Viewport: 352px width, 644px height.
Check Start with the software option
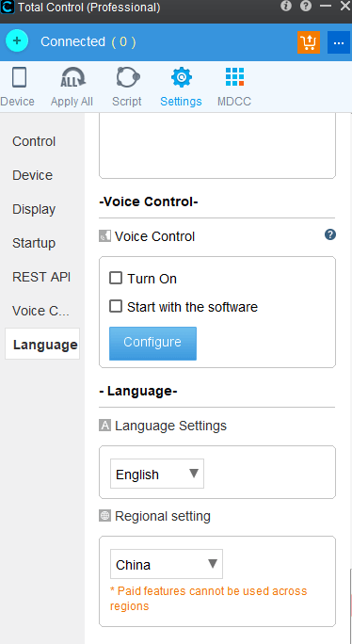[x=116, y=306]
